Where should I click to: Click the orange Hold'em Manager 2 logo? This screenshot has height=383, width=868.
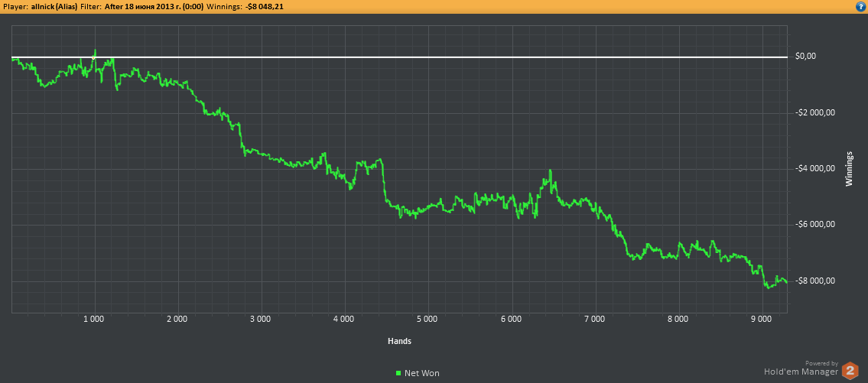click(x=850, y=371)
